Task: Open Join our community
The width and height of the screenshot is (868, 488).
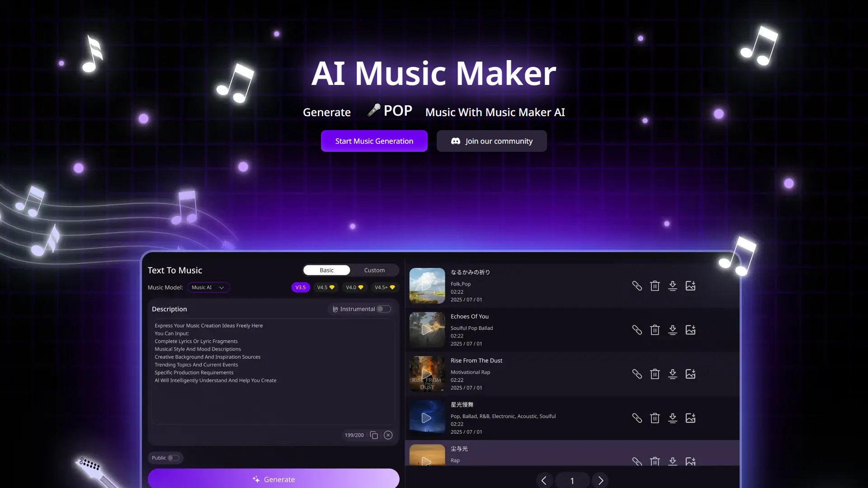Action: [491, 141]
